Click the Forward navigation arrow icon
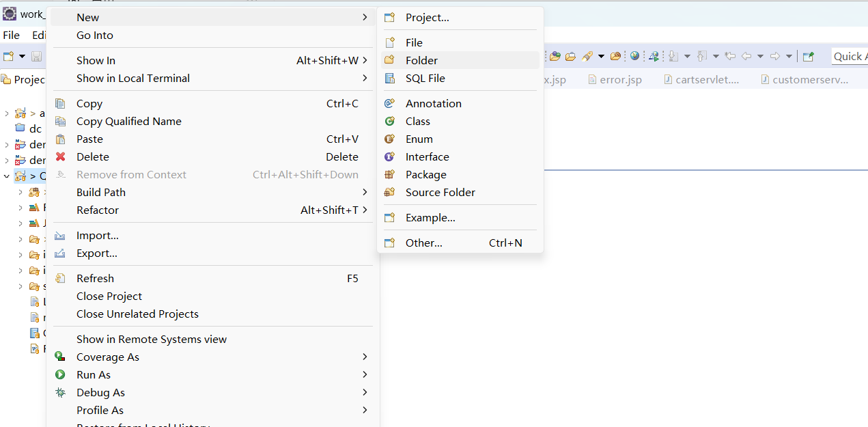Screen dimensions: 868x427 click(x=774, y=56)
